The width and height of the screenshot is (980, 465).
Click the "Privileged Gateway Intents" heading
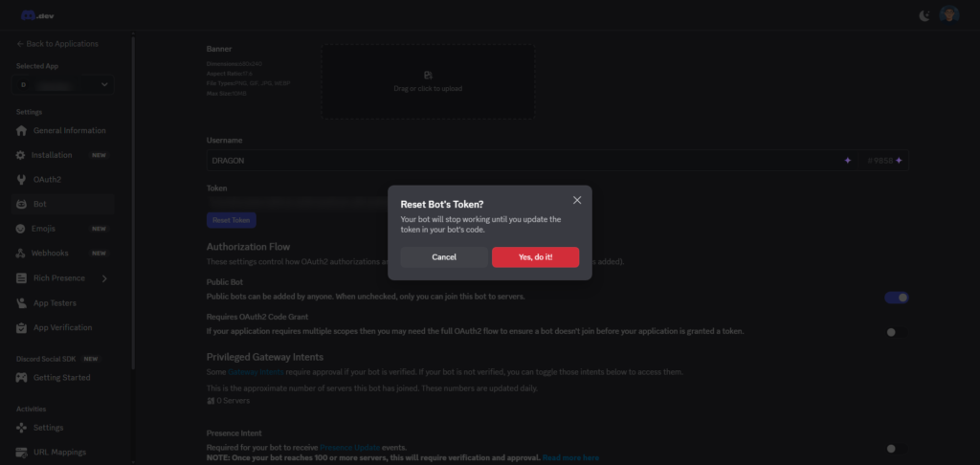pos(265,357)
